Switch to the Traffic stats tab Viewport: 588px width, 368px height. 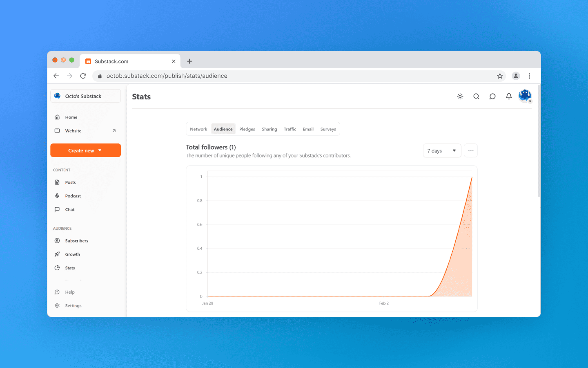click(290, 129)
